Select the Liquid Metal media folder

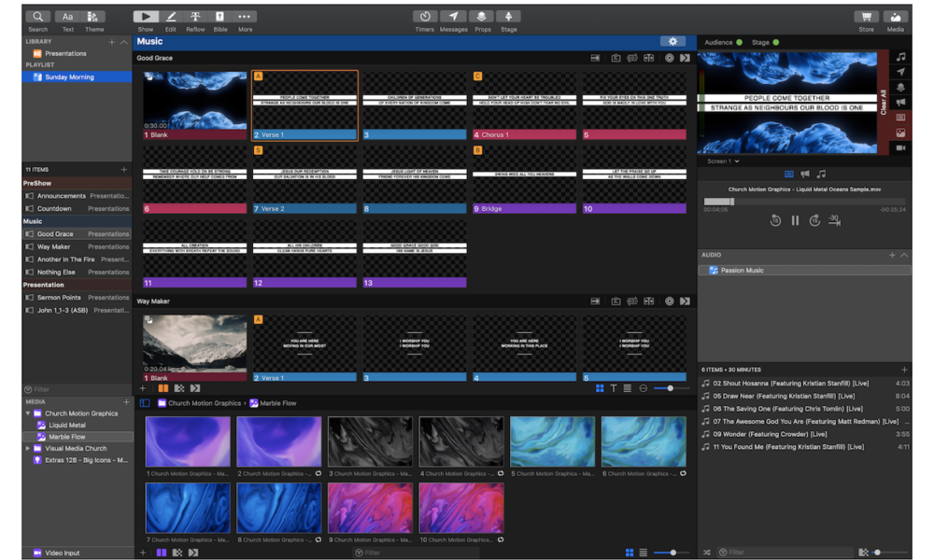[x=77, y=425]
